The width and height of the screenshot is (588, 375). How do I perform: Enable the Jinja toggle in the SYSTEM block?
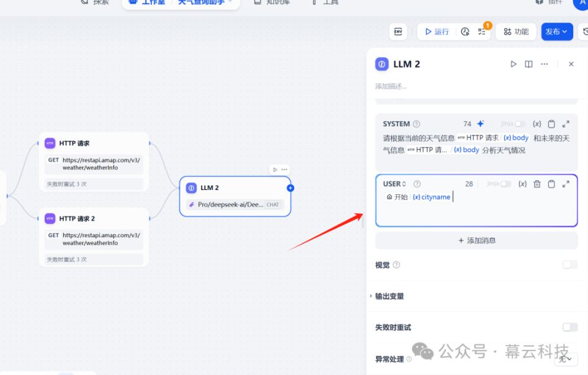[519, 124]
